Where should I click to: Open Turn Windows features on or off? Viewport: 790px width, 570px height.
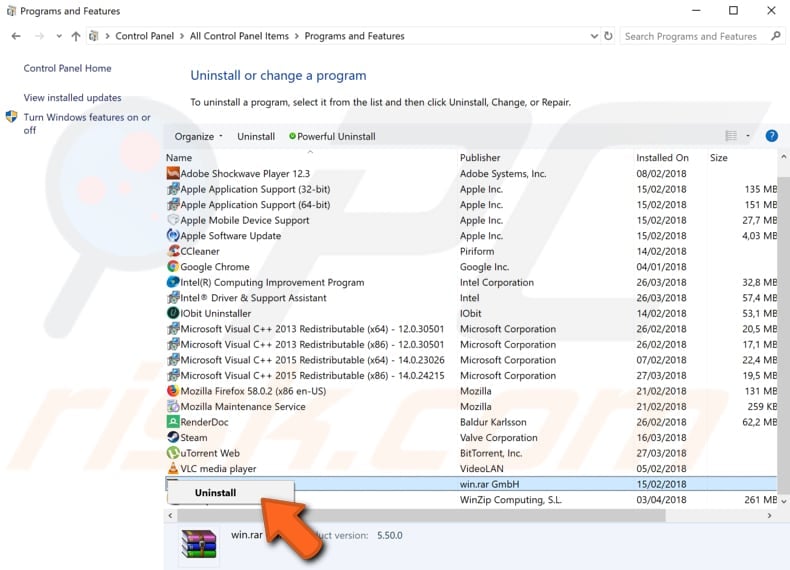pyautogui.click(x=87, y=123)
